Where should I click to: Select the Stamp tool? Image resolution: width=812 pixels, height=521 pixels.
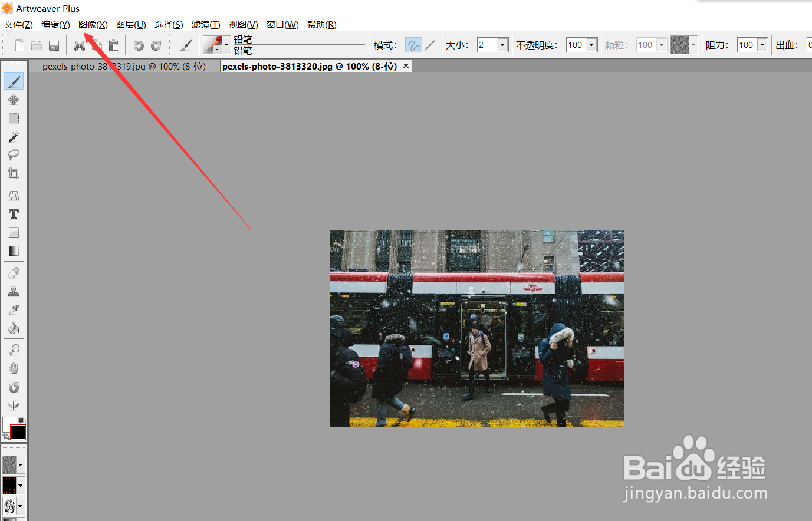14,292
